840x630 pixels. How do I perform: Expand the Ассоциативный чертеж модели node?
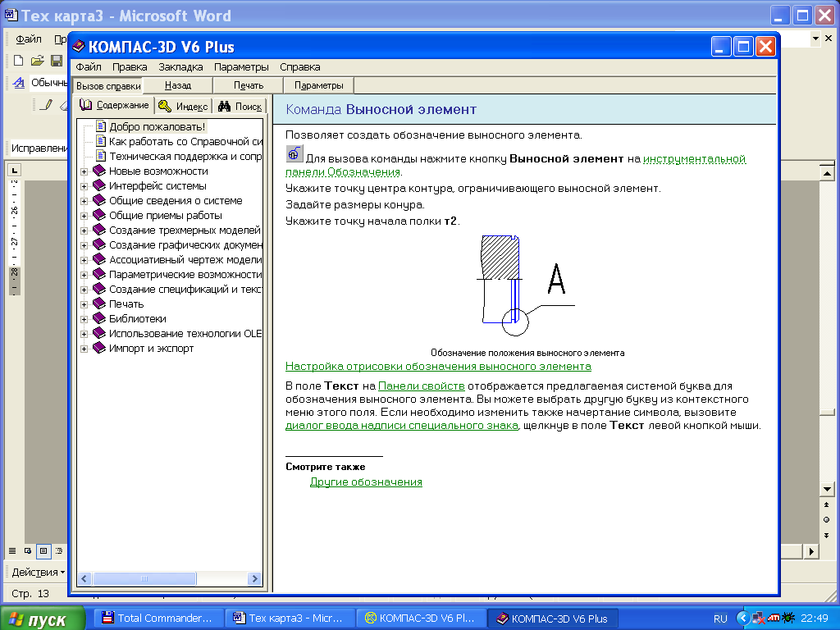(x=84, y=260)
